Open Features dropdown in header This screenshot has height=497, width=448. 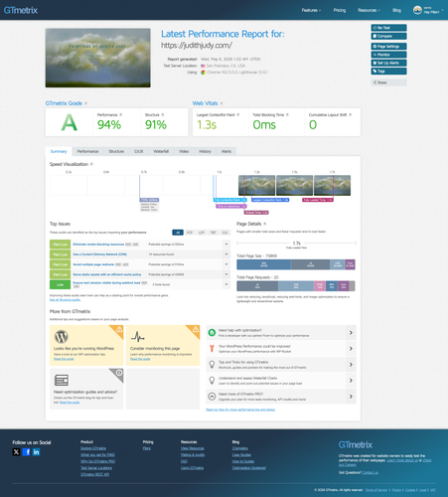pos(311,10)
